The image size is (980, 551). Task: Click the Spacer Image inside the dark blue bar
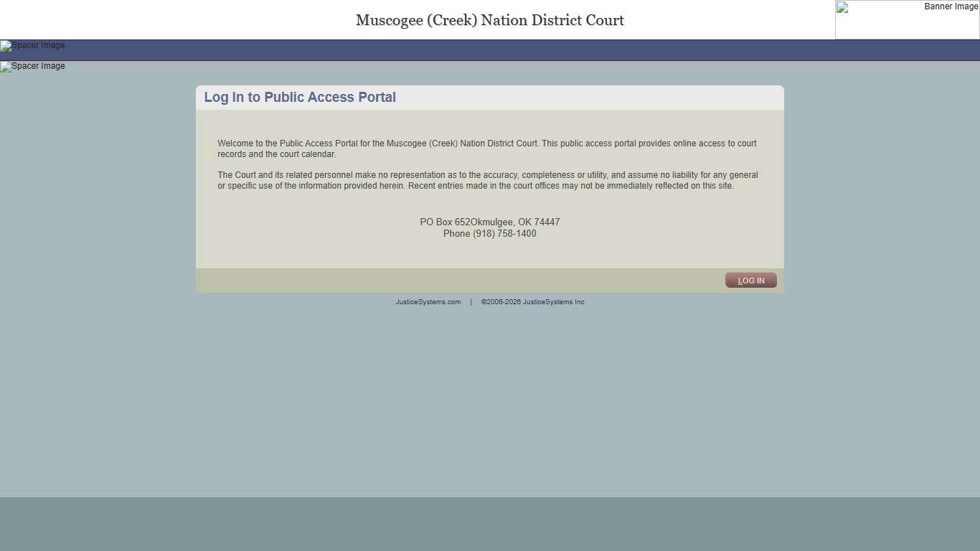[x=33, y=46]
